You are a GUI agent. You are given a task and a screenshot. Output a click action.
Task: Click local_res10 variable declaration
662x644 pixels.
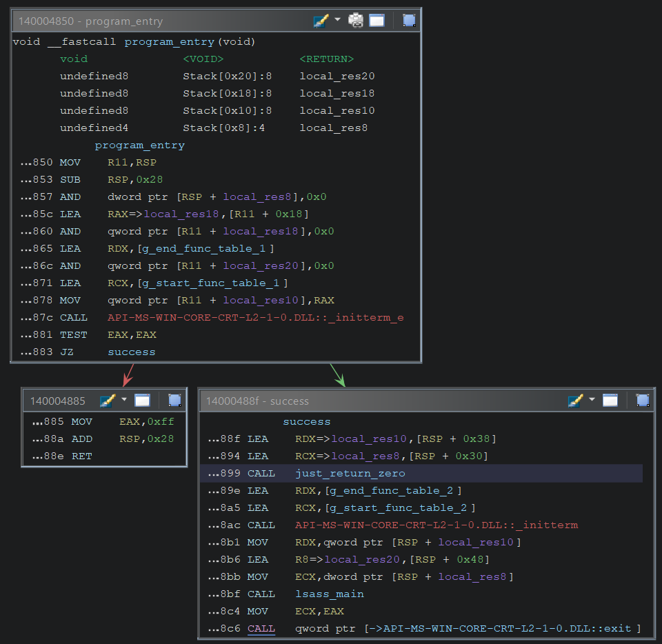pos(337,111)
